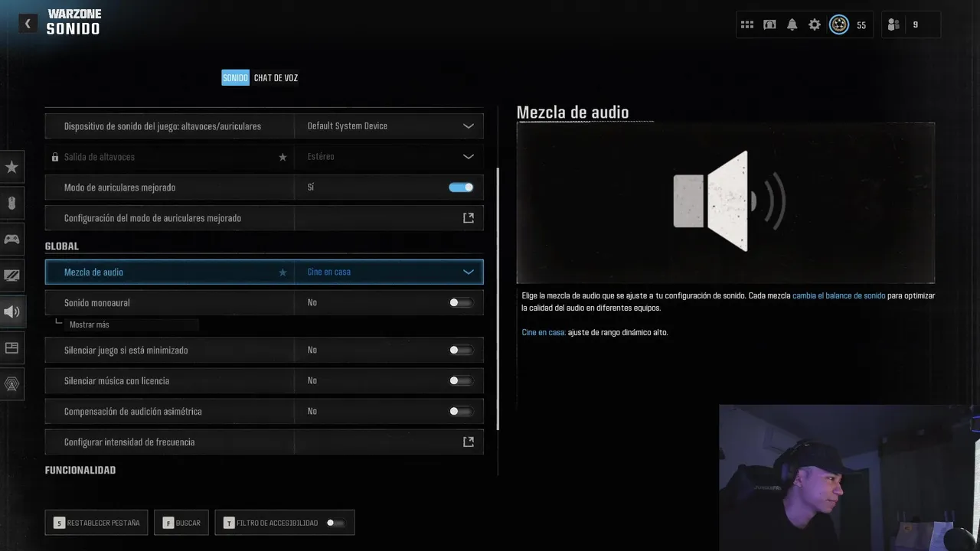Switch to the Sonido tab
The height and width of the screenshot is (551, 980).
click(x=235, y=78)
